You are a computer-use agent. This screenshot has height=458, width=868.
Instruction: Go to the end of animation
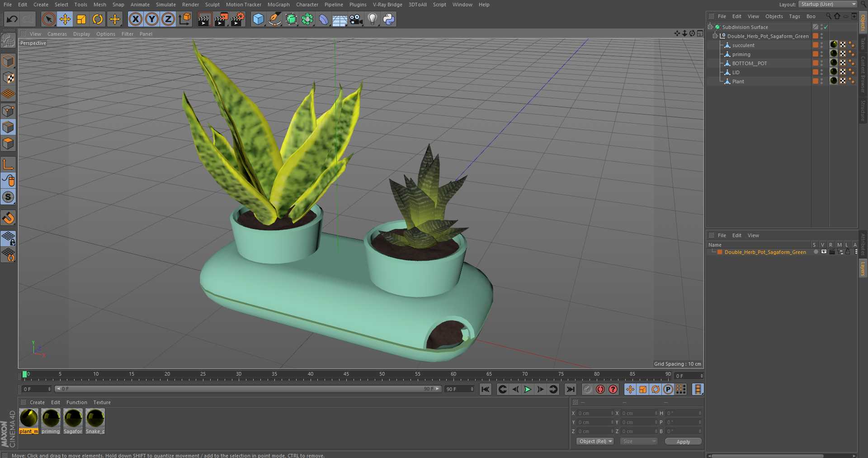coord(571,389)
